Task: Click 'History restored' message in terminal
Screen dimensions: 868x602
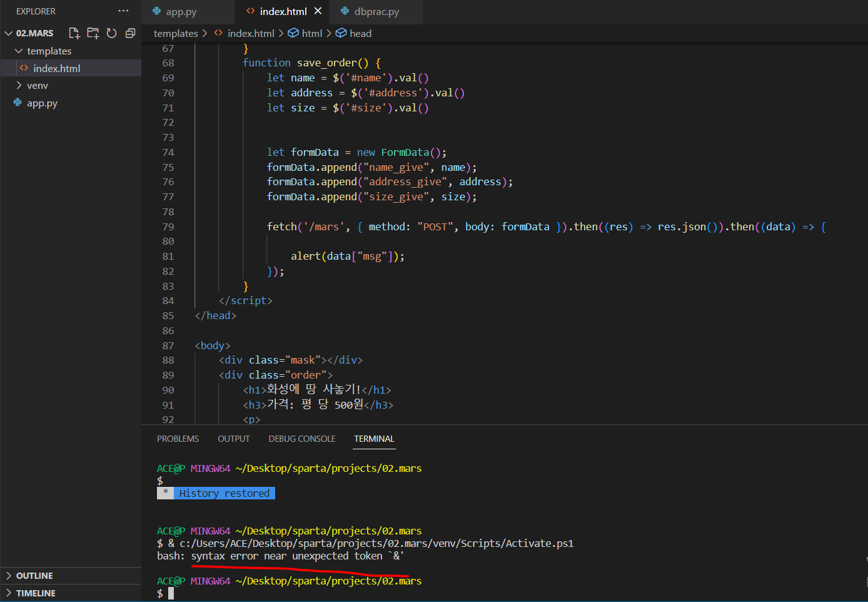Action: (224, 494)
